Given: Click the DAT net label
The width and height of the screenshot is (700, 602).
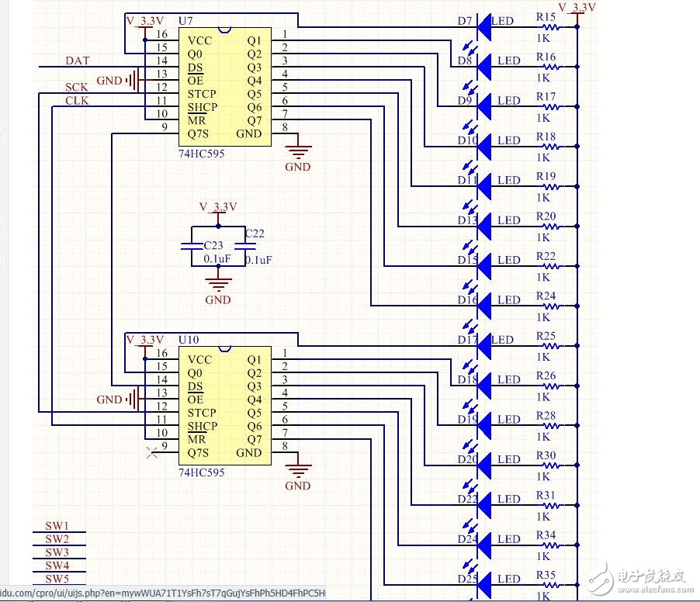Looking at the screenshot, I should point(77,61).
